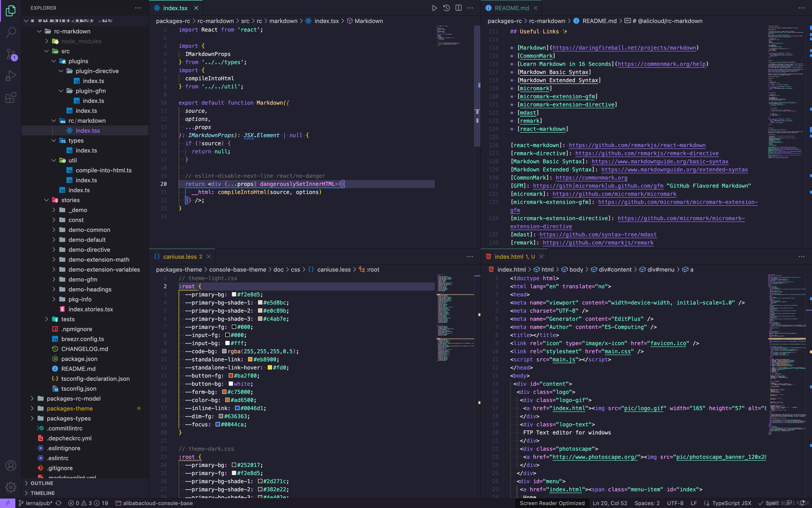This screenshot has width=812, height=508.
Task: Click the Run Code play icon
Action: tap(434, 8)
